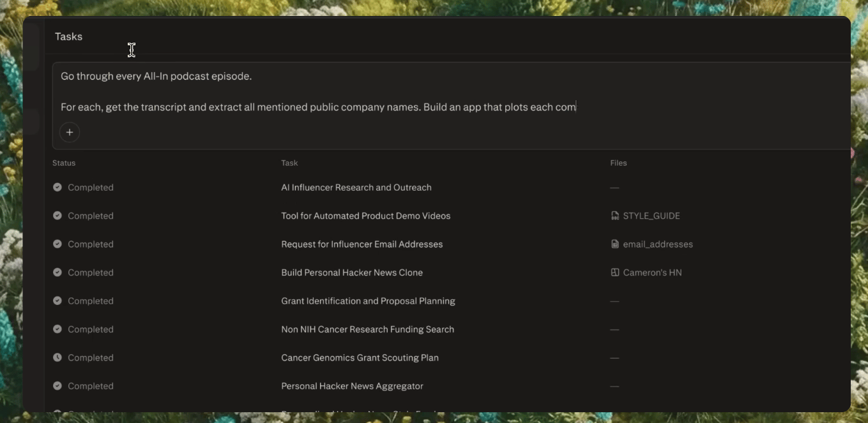Click the Files column header
Viewport: 868px width, 423px height.
tap(618, 163)
